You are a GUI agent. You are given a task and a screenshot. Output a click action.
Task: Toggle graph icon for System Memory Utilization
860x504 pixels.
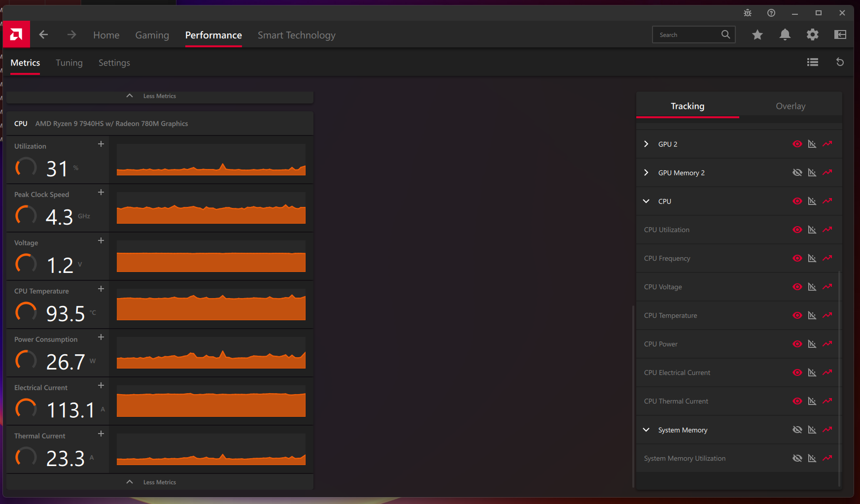812,458
